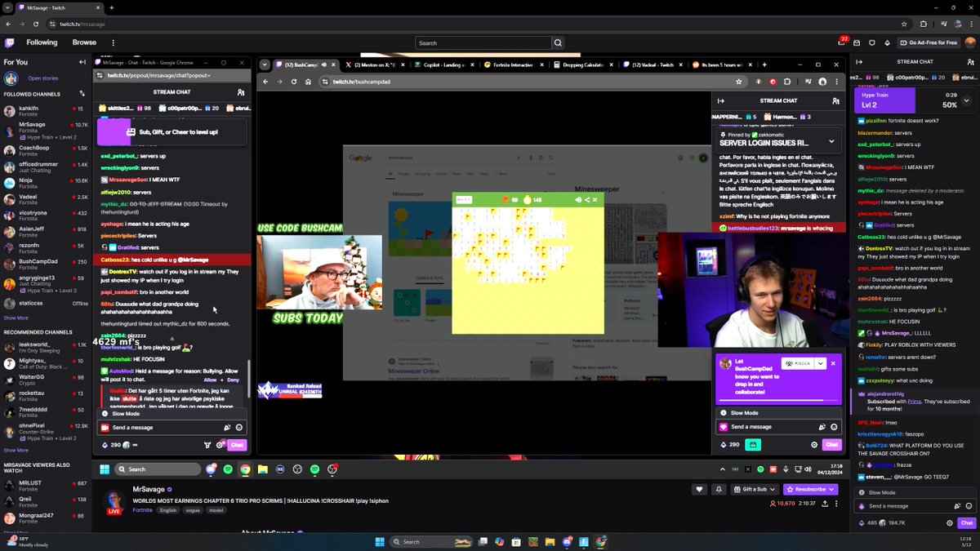The image size is (980, 551).
Task: Click into the Twitch search field
Action: pos(483,42)
